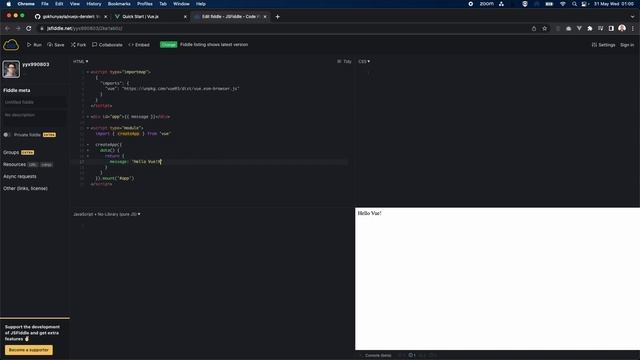640x360 pixels.
Task: Collapse the first script importmap fold arrow
Action: point(87,72)
